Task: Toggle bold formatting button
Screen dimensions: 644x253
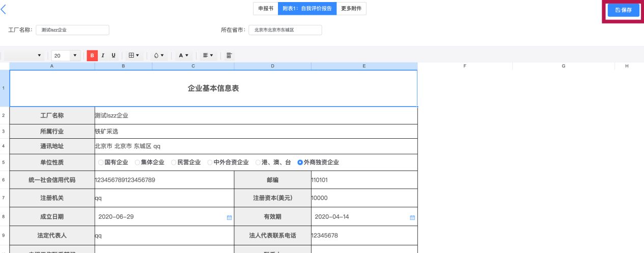Action: (x=92, y=56)
